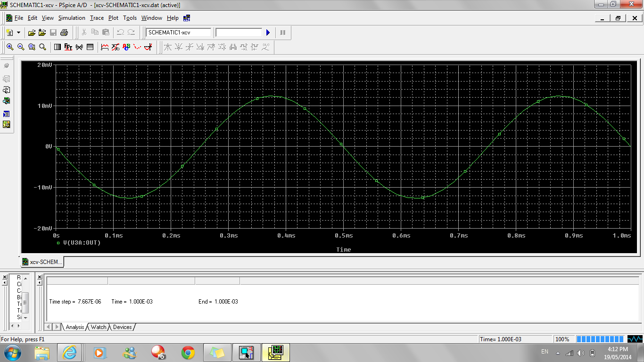Open Google Chrome from the taskbar
The image size is (644, 362).
[188, 352]
